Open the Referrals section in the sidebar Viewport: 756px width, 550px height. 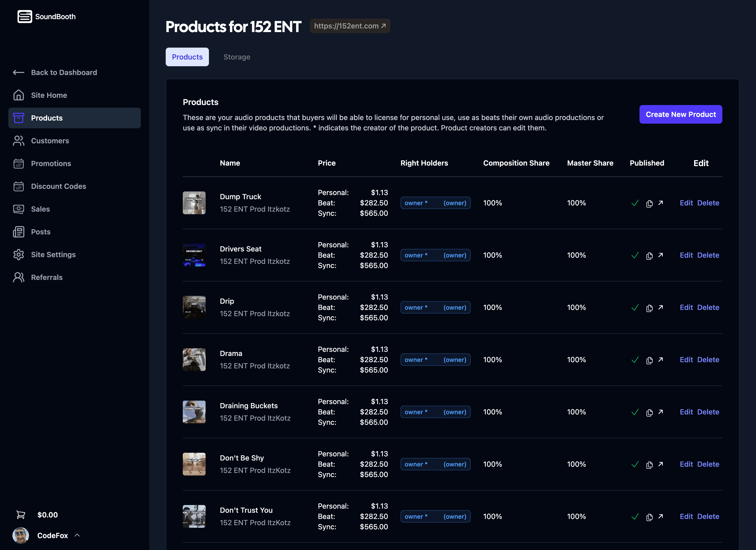(x=47, y=277)
